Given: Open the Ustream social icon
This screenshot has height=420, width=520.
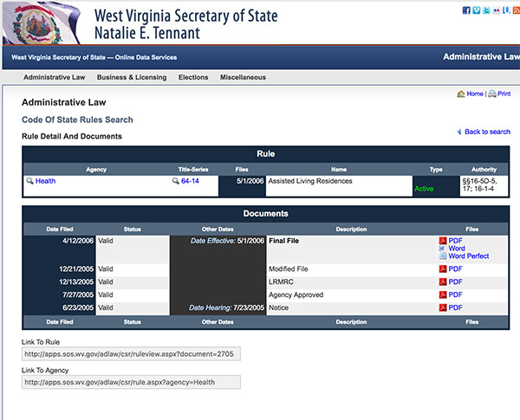Looking at the screenshot, I should [506, 10].
